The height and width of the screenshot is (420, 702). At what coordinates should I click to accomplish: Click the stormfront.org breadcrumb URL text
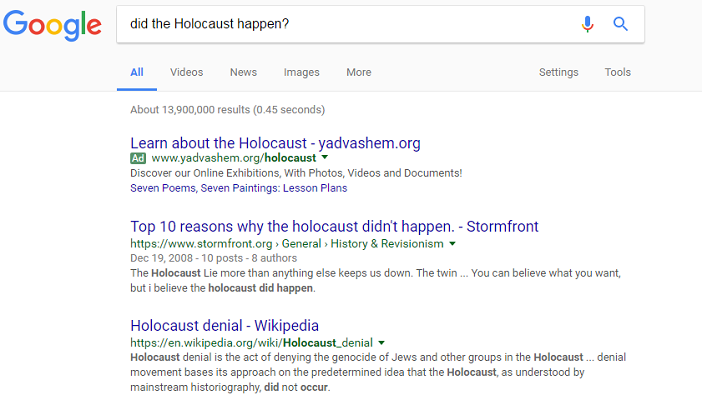click(287, 244)
